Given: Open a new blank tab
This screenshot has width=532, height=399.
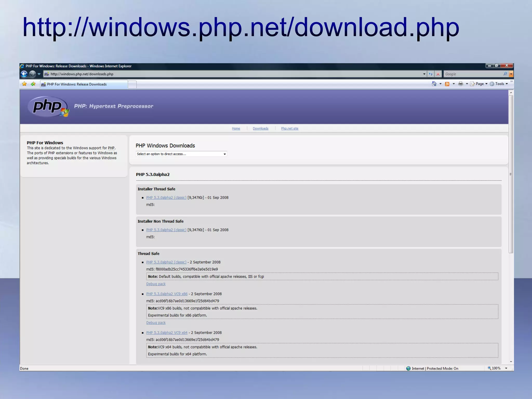Looking at the screenshot, I should [x=132, y=85].
